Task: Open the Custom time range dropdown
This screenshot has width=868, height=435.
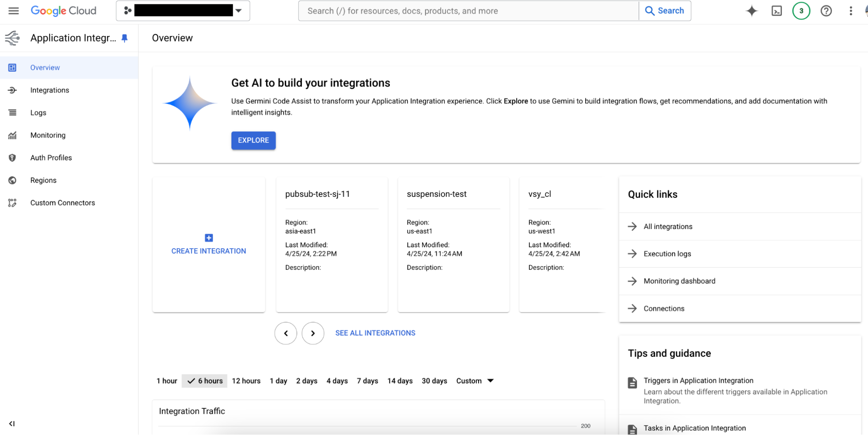Action: 474,381
